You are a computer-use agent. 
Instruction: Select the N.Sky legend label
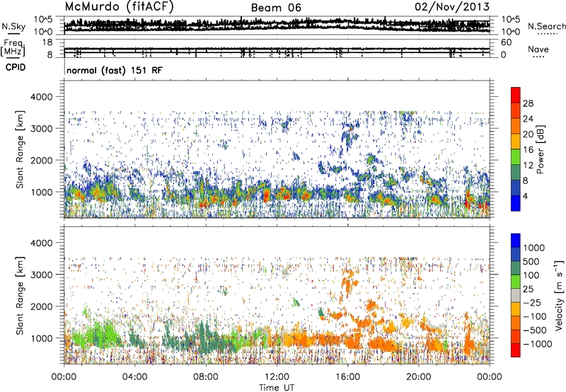coord(13,26)
